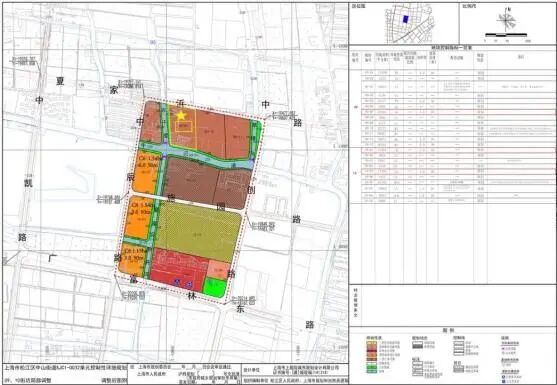Select the bright green parcel near the bottom corner

click(215, 287)
